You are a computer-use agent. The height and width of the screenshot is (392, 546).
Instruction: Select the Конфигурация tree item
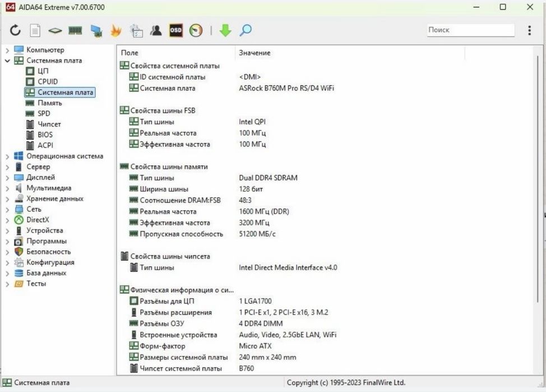point(50,262)
